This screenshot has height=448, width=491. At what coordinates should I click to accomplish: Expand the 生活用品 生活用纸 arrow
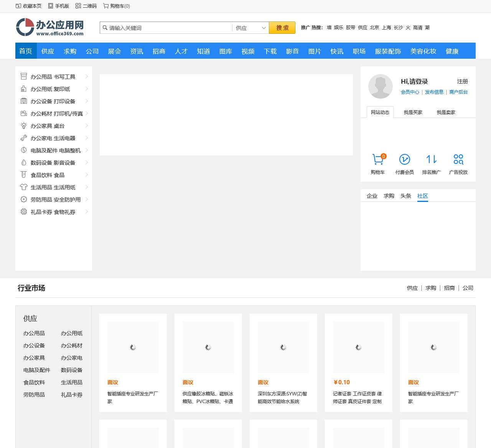coord(87,187)
